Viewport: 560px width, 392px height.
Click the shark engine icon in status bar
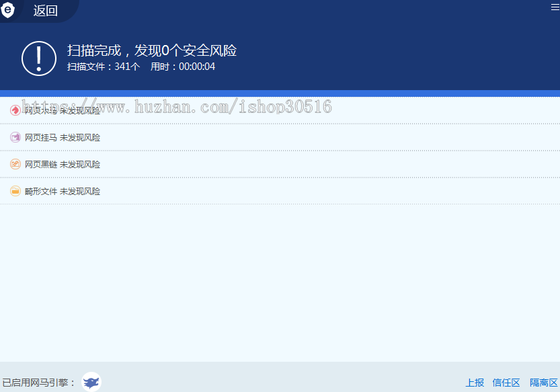pos(91,382)
